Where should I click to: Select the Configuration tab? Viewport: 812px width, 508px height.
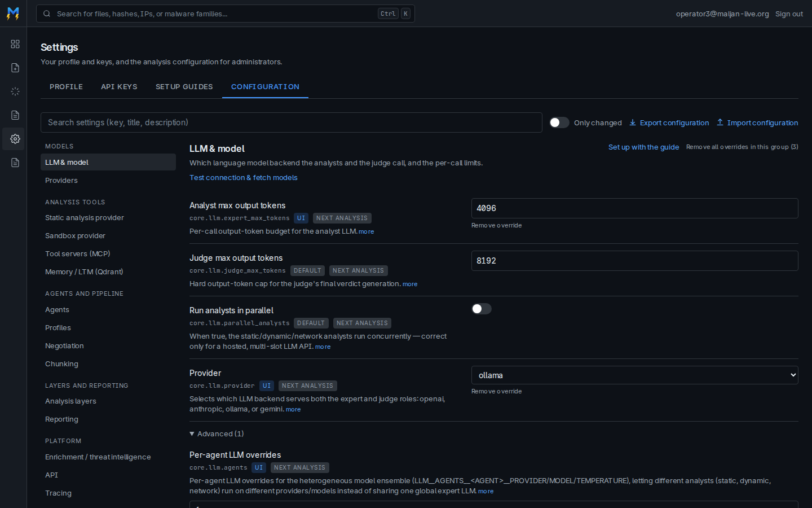click(x=265, y=87)
